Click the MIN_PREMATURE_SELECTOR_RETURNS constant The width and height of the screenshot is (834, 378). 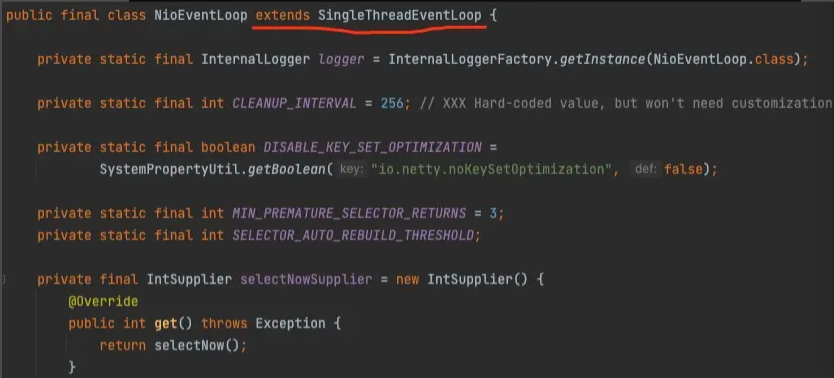click(x=349, y=213)
